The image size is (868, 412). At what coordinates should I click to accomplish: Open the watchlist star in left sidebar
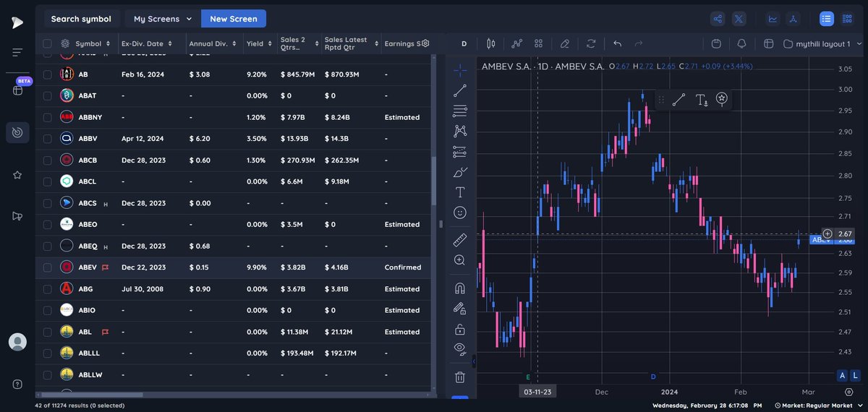[x=17, y=175]
